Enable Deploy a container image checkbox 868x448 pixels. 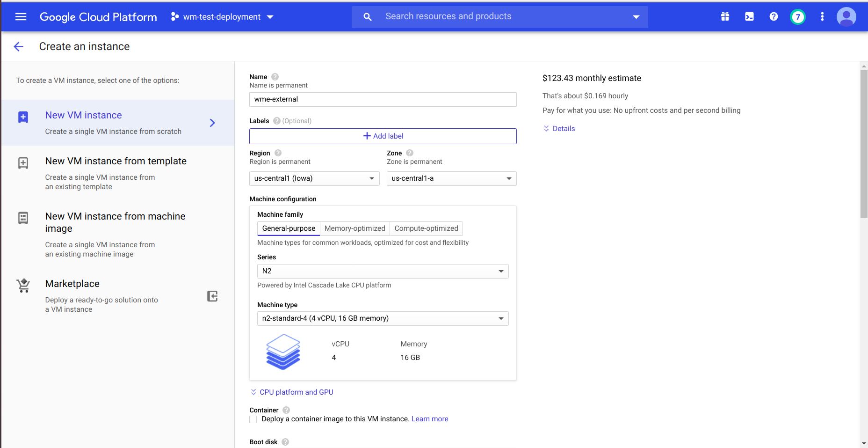253,419
